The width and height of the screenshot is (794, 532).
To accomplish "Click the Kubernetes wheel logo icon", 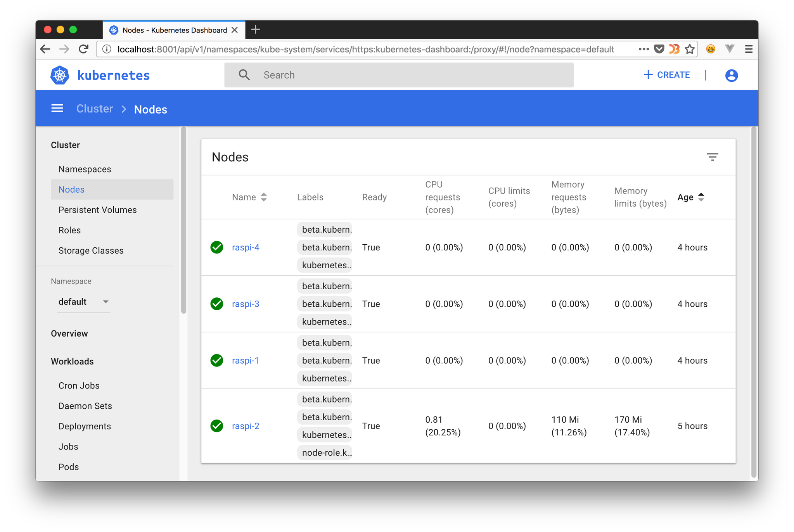I will coord(60,75).
